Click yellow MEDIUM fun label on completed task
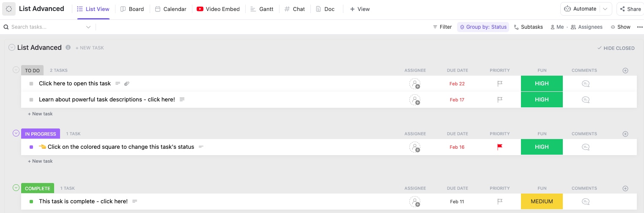The width and height of the screenshot is (644, 213). point(542,202)
